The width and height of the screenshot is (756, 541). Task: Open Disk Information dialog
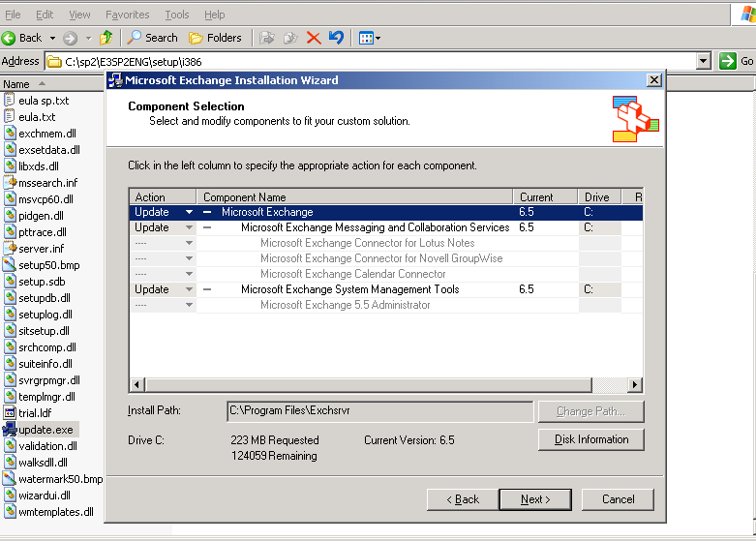[590, 439]
